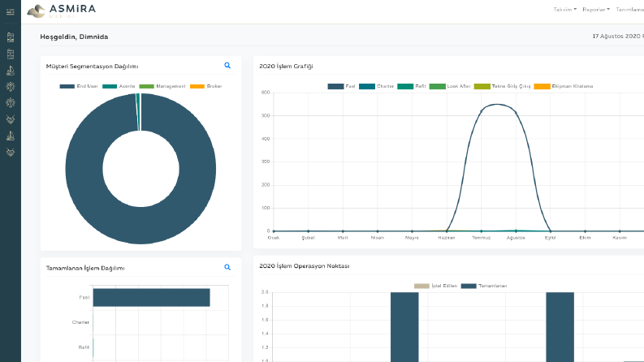
Task: Click the 600 value on line chart axis
Action: 266,93
